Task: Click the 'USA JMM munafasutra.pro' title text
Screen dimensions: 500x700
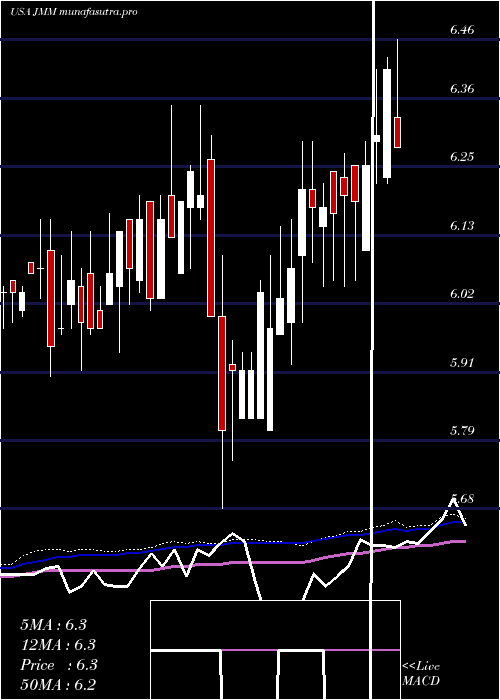Action: pyautogui.click(x=74, y=12)
